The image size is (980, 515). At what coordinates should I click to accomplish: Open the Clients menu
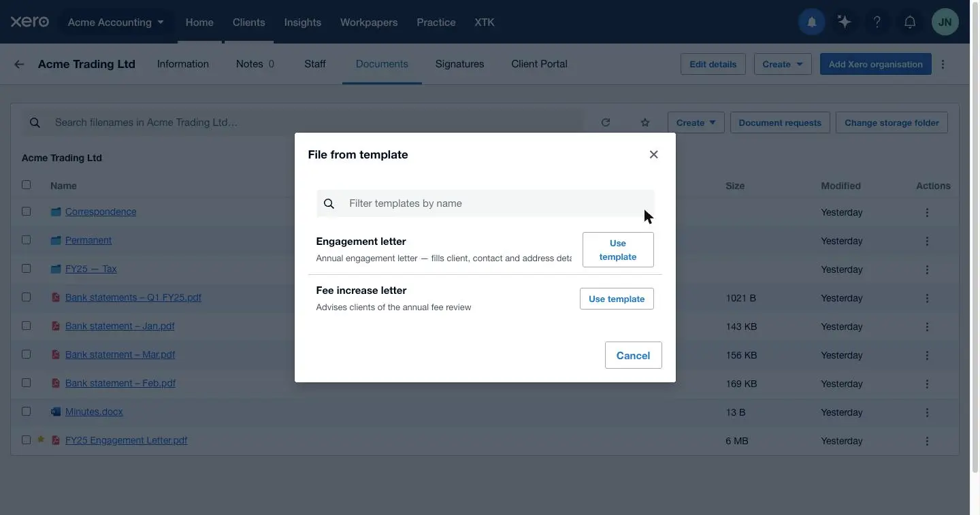[x=248, y=22]
